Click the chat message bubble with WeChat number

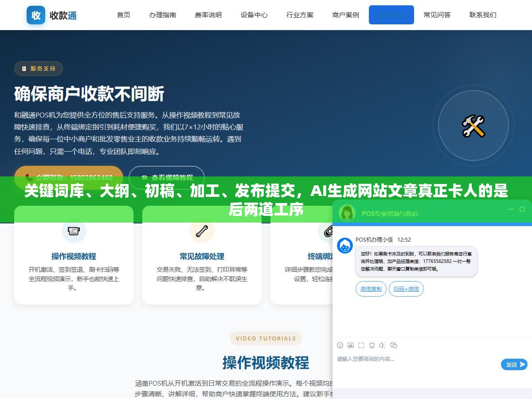(x=416, y=261)
